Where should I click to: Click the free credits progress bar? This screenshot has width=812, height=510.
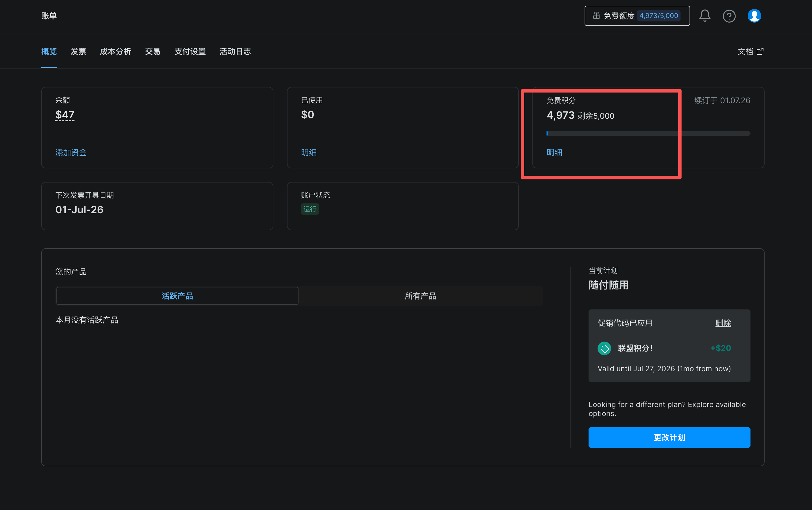(648, 133)
